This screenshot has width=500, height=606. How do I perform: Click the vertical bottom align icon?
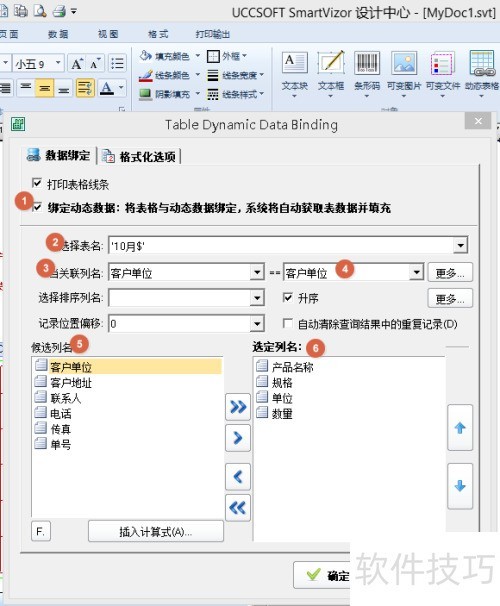(63, 88)
